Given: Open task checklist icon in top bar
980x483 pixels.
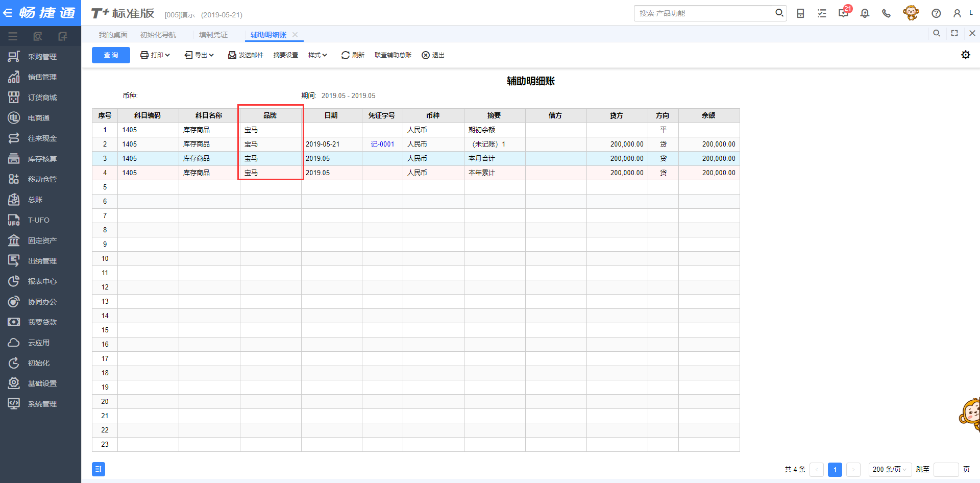Looking at the screenshot, I should click(x=822, y=13).
